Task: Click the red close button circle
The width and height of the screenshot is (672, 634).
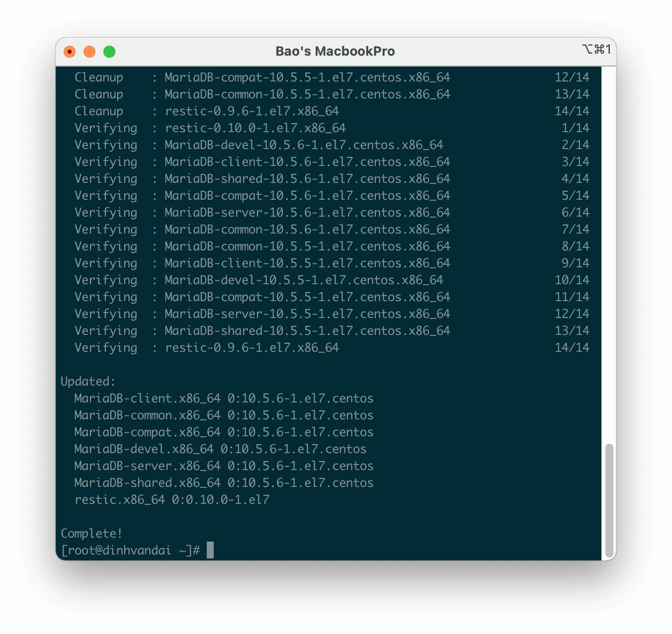Action: (x=70, y=51)
